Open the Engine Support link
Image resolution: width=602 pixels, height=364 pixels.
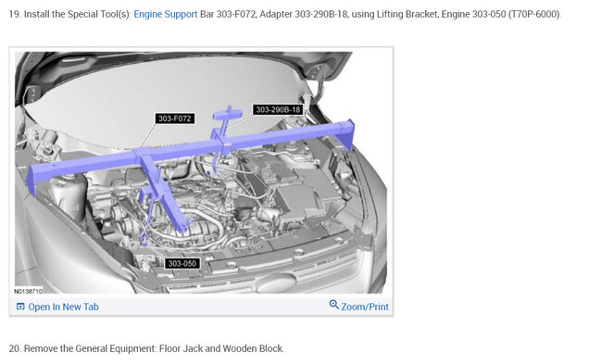coord(165,14)
